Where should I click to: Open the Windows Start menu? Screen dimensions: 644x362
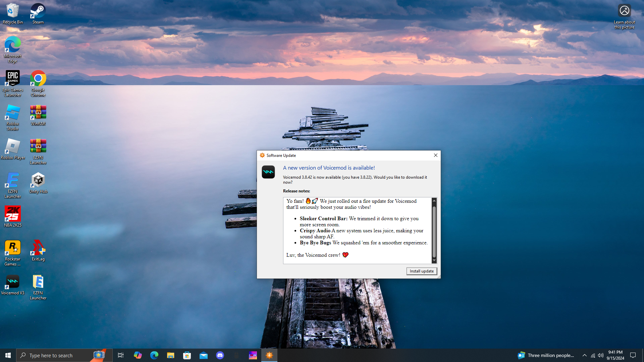(8, 355)
